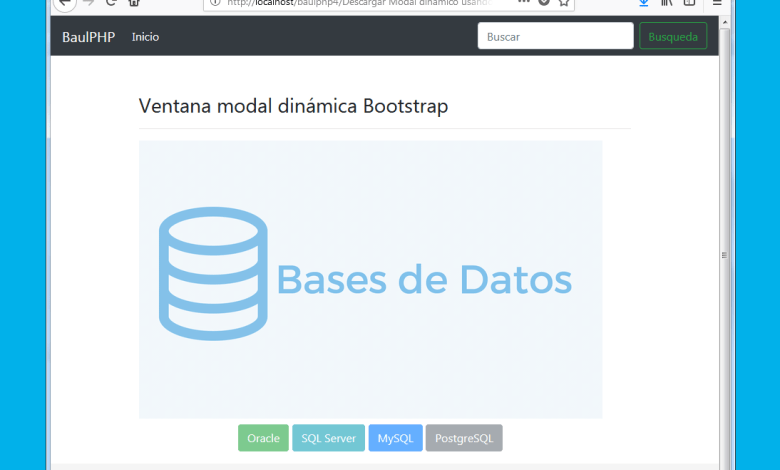Save the page to Pocket icon

(544, 2)
